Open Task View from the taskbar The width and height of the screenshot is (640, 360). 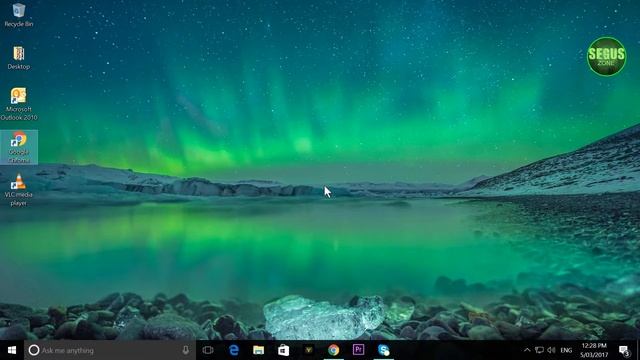208,350
